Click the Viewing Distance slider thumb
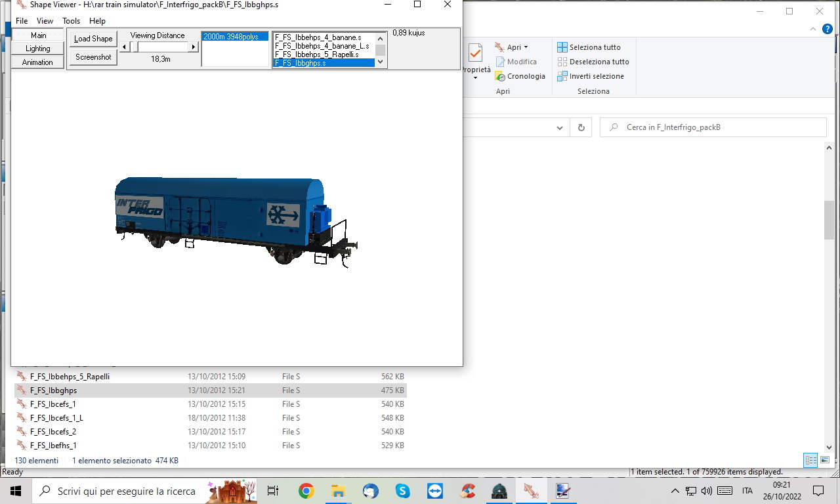Screen dimensions: 840x504 click(x=135, y=47)
